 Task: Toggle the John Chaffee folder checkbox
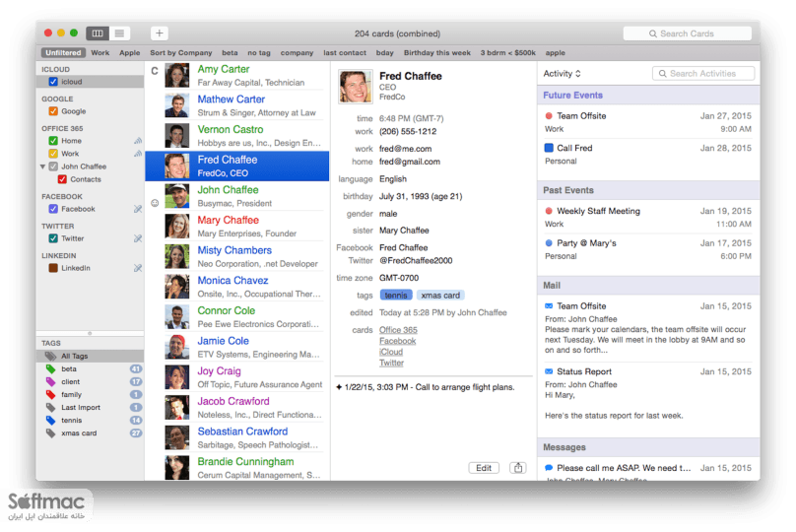pos(53,166)
